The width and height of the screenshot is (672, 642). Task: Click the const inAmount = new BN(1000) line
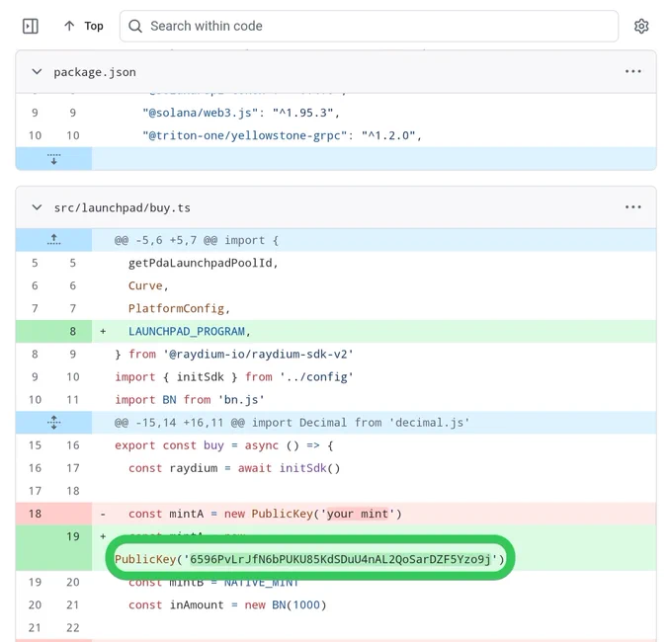pyautogui.click(x=336, y=604)
